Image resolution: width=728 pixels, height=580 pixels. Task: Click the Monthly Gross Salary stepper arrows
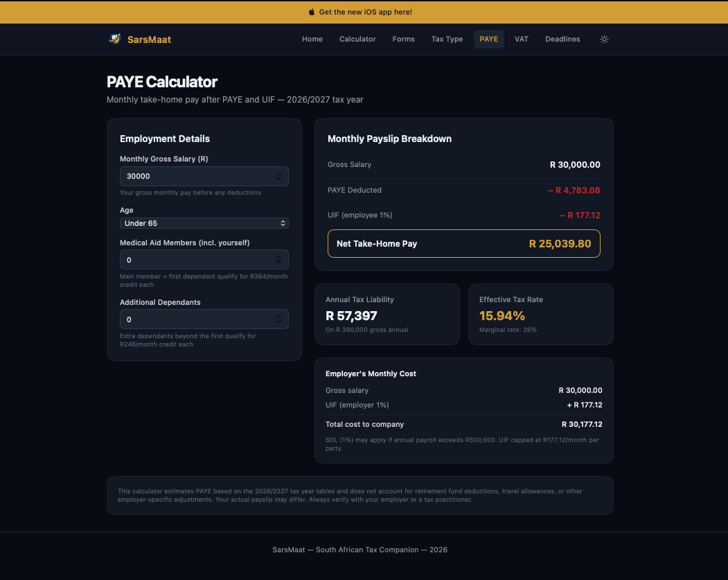(278, 177)
